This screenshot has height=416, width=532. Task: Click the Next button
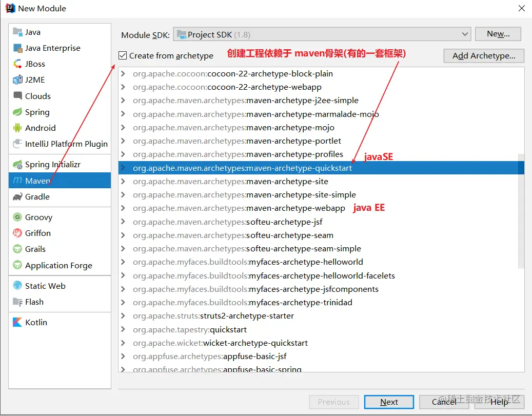coord(389,402)
